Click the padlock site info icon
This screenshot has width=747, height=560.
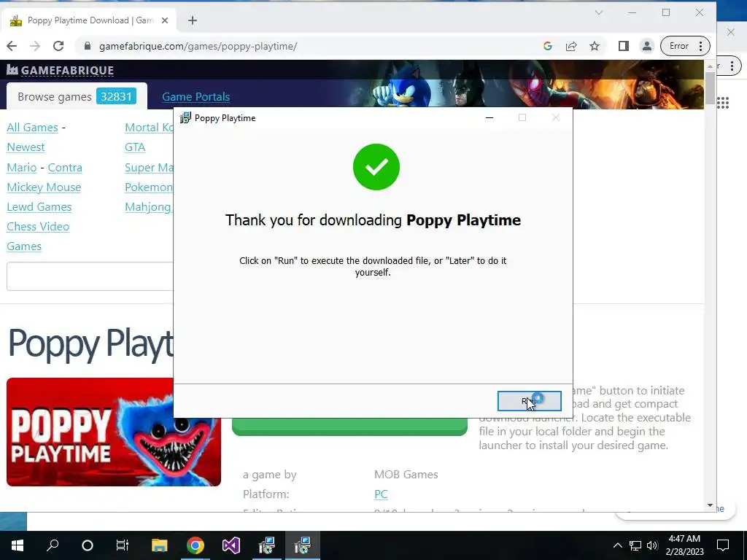point(88,46)
